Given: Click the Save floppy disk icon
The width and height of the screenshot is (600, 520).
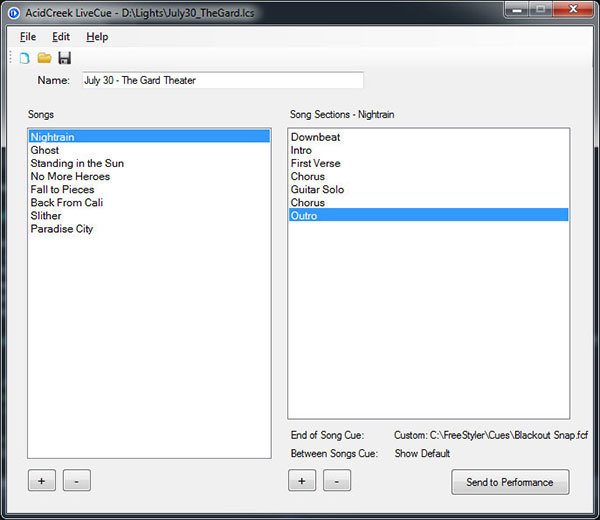Looking at the screenshot, I should click(64, 58).
